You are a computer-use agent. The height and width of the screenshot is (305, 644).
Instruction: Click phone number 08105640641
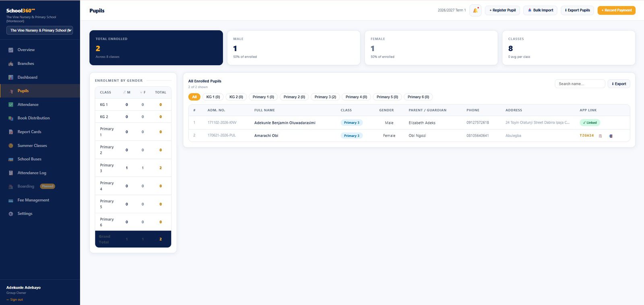coord(477,136)
